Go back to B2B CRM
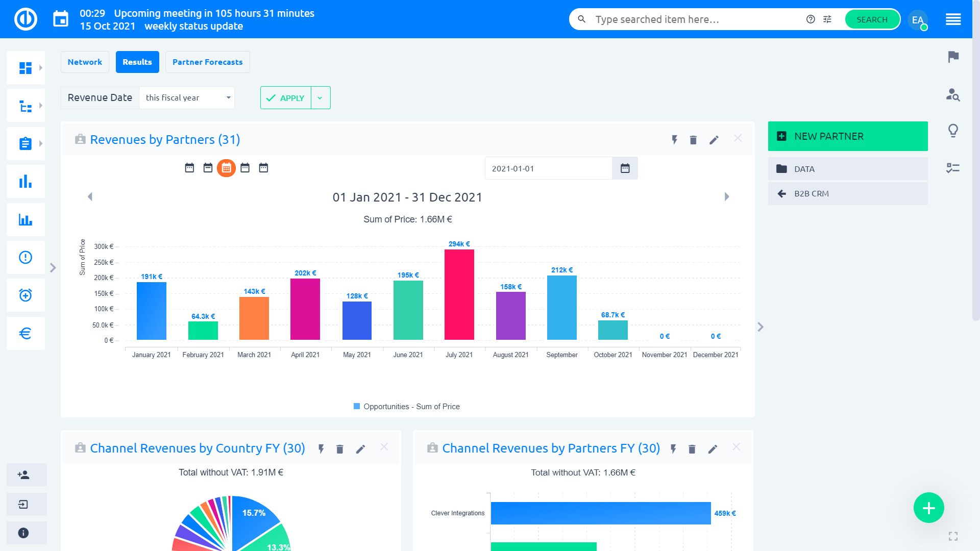The width and height of the screenshot is (980, 551). pyautogui.click(x=848, y=193)
